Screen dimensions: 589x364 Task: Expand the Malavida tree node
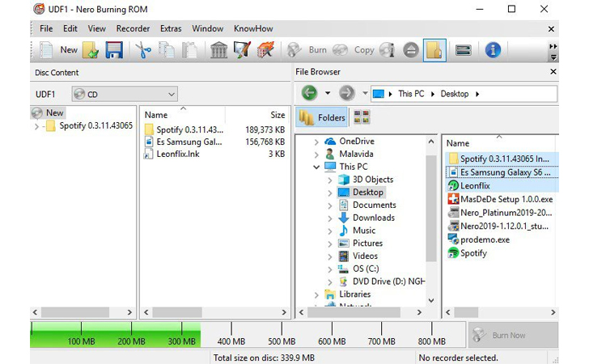point(316,154)
